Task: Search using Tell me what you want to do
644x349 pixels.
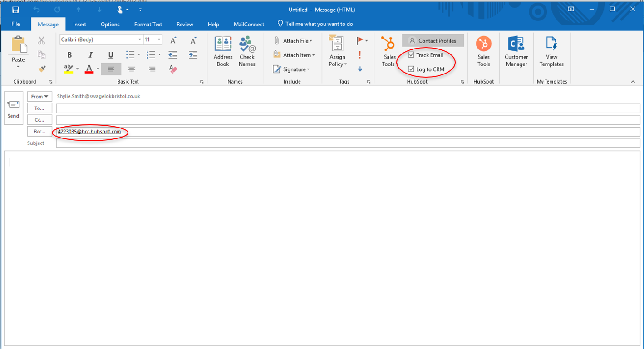Action: pos(315,24)
